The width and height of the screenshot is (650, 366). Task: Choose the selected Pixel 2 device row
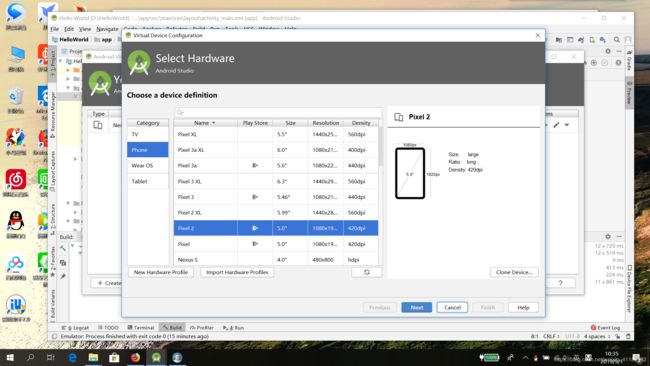[276, 228]
